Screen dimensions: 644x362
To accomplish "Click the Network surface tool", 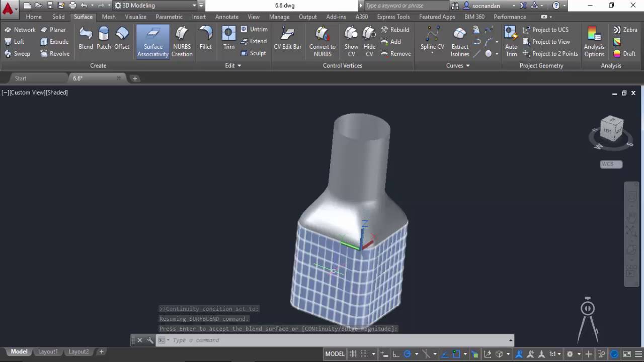I will [x=20, y=30].
